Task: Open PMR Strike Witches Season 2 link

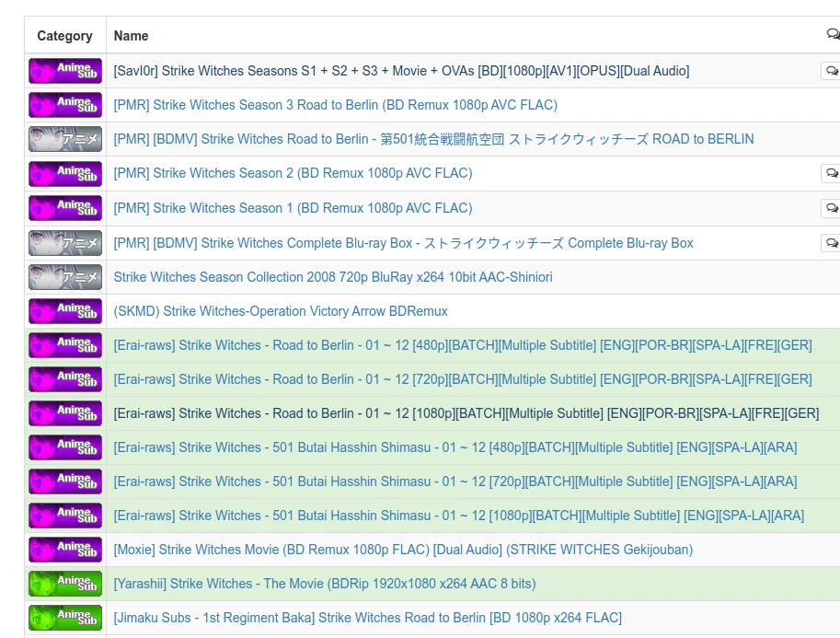Action: [x=293, y=173]
